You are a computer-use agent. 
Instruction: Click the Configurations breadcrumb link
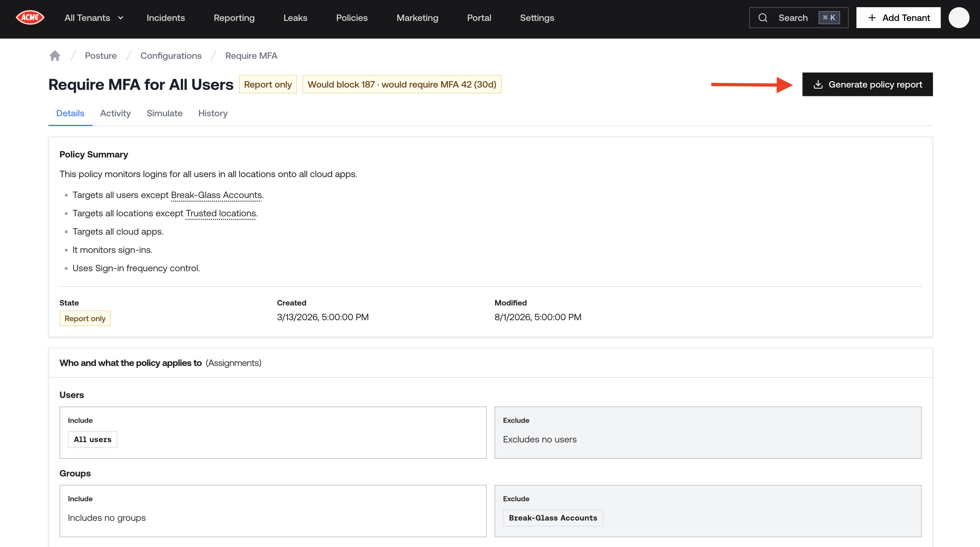coord(171,56)
